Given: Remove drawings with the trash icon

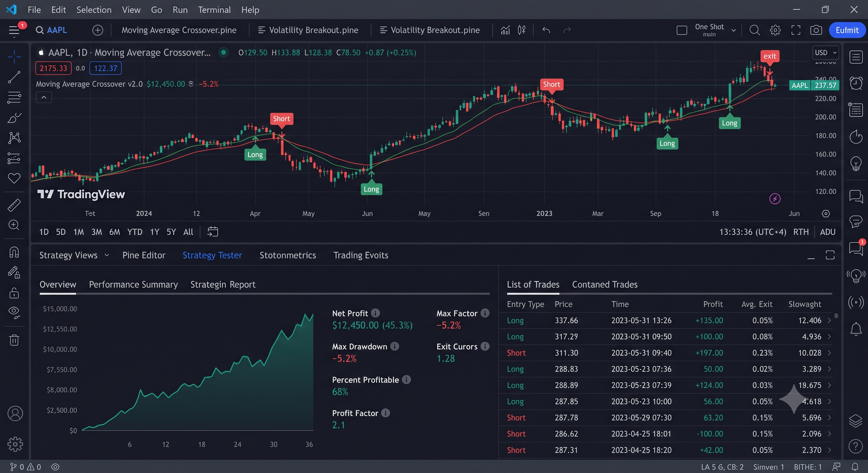Looking at the screenshot, I should click(14, 340).
